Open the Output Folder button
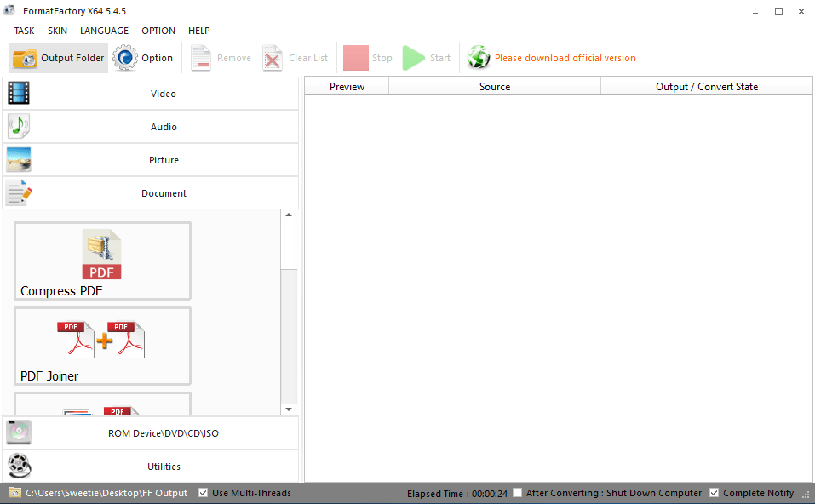This screenshot has height=504, width=815. tap(59, 58)
